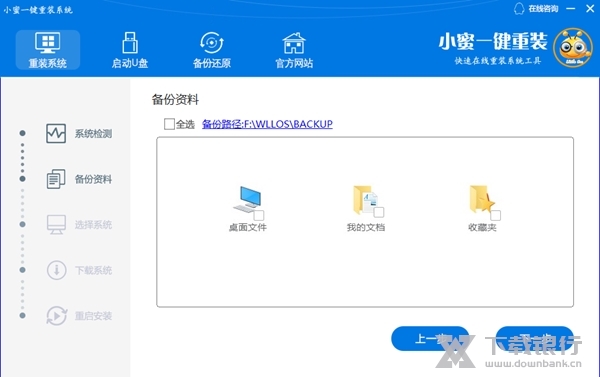Image resolution: width=600 pixels, height=377 pixels.
Task: Open the 备份路径 F:\WLLOS\BACKUP link
Action: click(x=267, y=124)
